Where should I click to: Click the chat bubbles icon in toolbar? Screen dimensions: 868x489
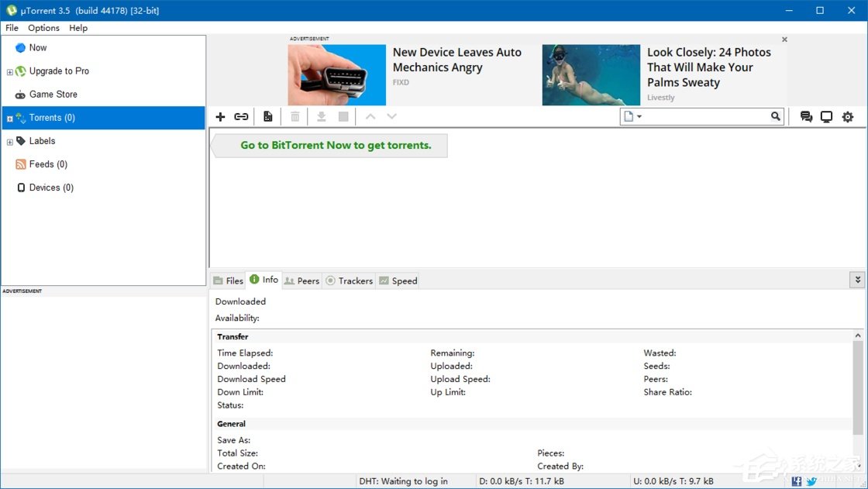pyautogui.click(x=806, y=117)
